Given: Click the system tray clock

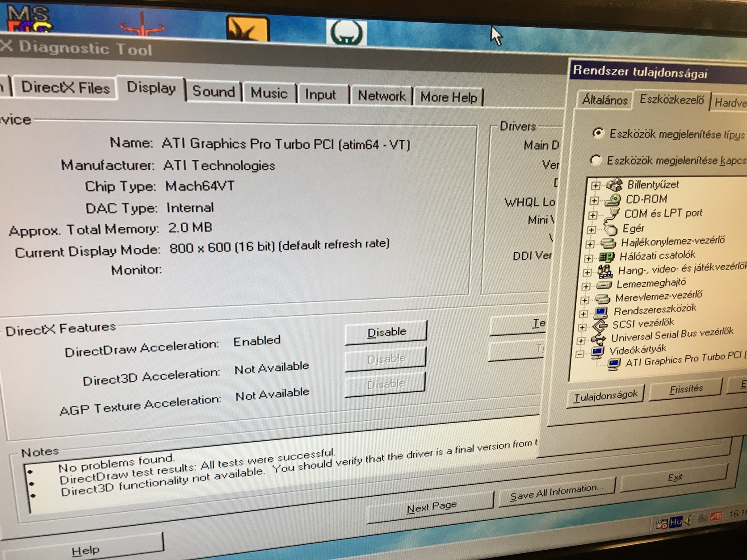Looking at the screenshot, I should point(738,514).
